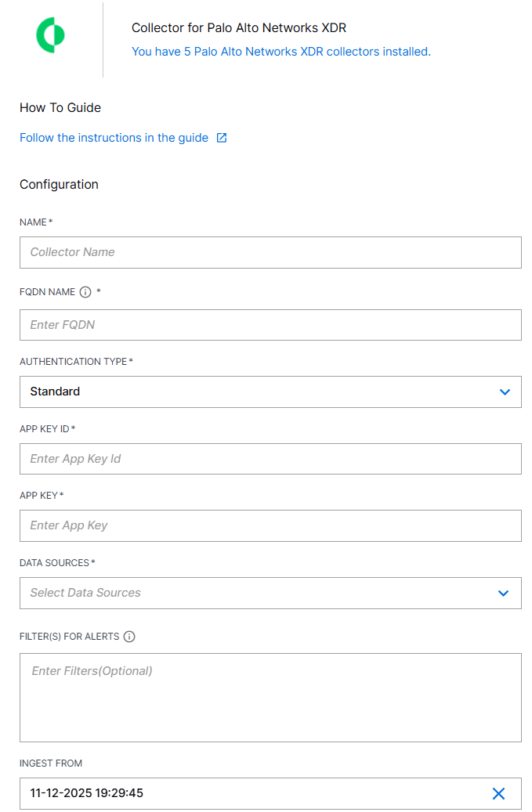532x812 pixels.
Task: Click the Palo Alto XDR collector logo
Action: pos(50,35)
